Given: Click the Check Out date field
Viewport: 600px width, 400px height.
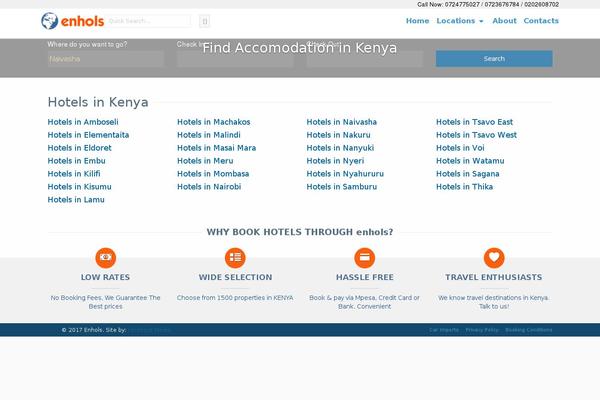Looking at the screenshot, I should [x=365, y=59].
